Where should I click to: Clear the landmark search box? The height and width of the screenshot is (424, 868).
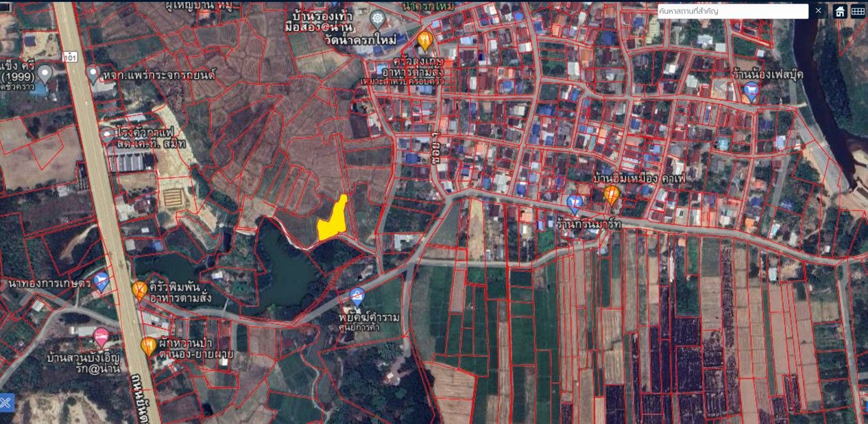(818, 11)
